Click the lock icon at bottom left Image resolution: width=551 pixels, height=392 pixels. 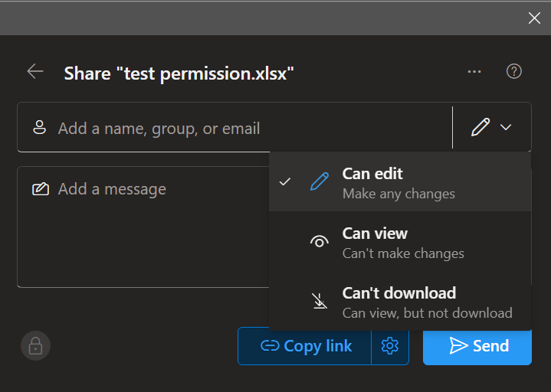point(35,346)
